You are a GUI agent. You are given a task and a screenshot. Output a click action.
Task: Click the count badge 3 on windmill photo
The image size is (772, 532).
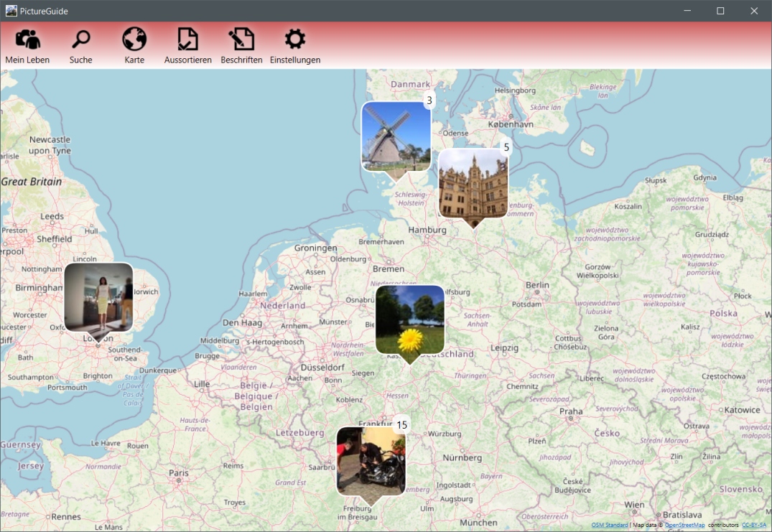point(429,101)
